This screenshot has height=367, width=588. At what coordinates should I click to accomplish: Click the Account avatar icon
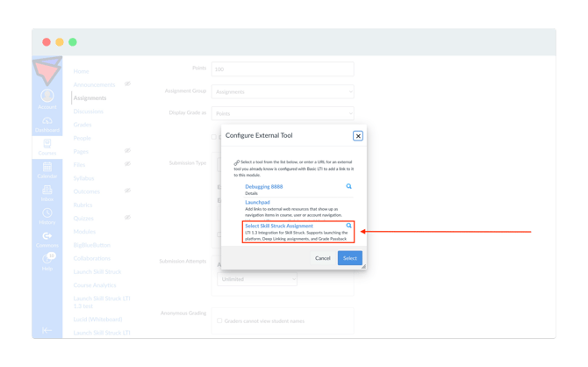click(47, 96)
